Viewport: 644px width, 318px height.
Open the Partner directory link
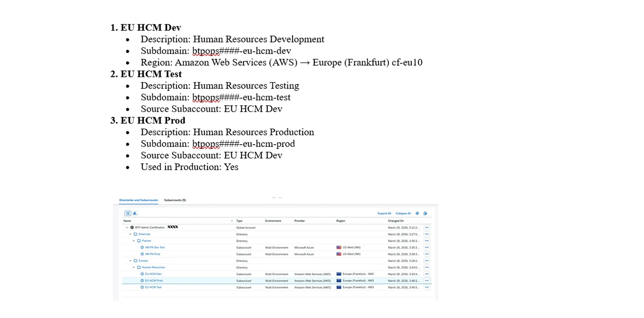(x=147, y=241)
